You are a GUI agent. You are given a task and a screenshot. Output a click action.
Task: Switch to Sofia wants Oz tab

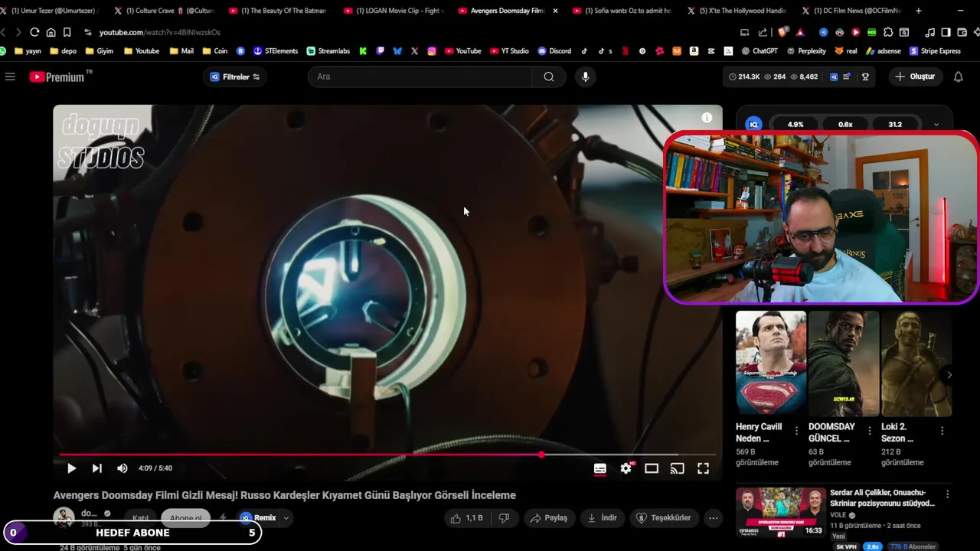624,11
